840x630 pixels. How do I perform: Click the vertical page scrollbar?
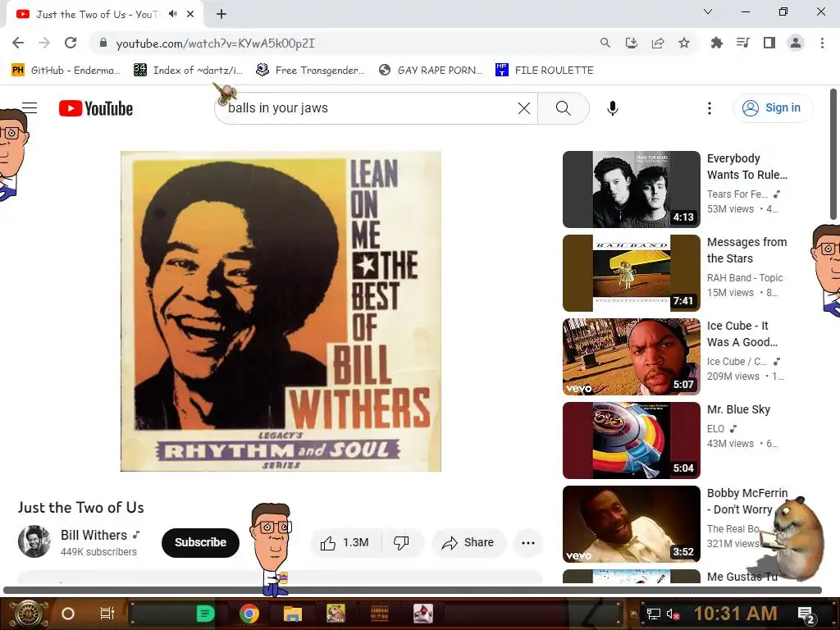pyautogui.click(x=833, y=154)
